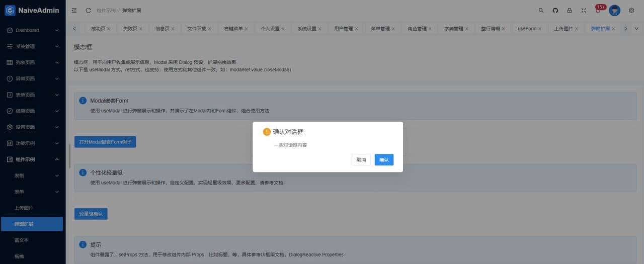Close the useForm tab
The image size is (644, 264).
coord(541,29)
